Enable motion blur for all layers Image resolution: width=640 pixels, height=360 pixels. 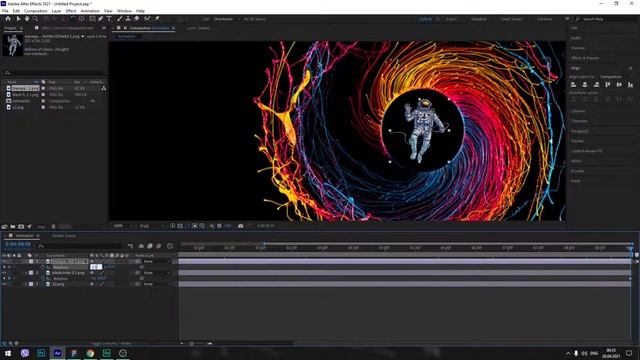(x=159, y=246)
